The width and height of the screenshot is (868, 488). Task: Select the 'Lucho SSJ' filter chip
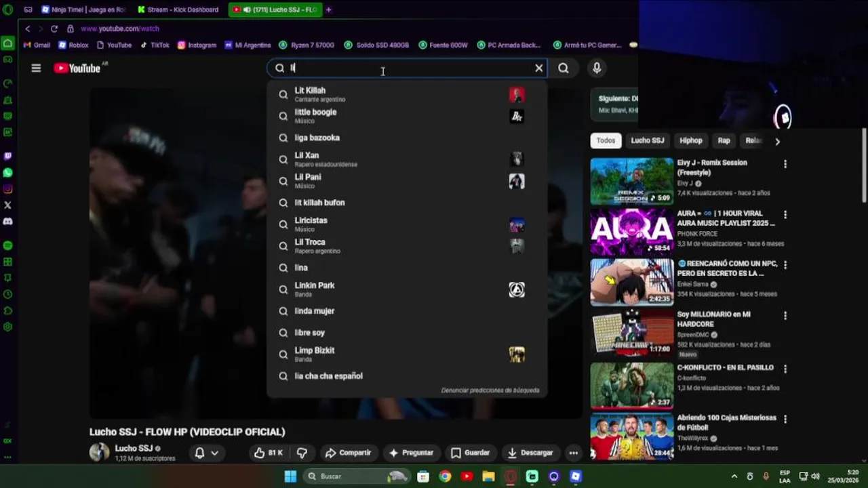648,140
